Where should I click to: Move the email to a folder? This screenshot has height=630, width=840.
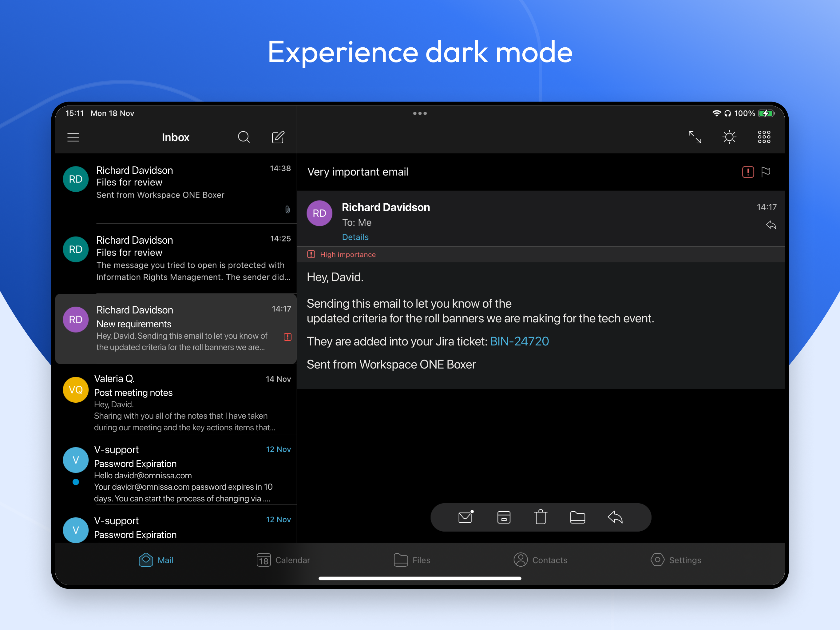click(x=577, y=517)
